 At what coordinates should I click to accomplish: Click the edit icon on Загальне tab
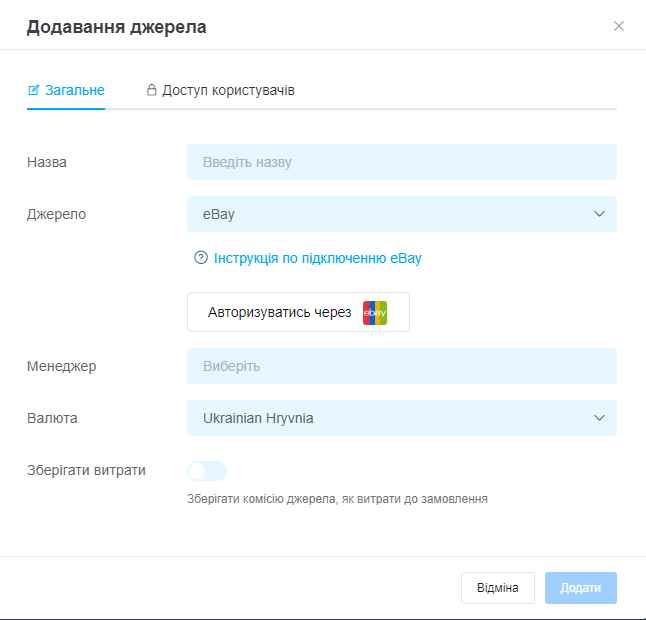tap(34, 90)
